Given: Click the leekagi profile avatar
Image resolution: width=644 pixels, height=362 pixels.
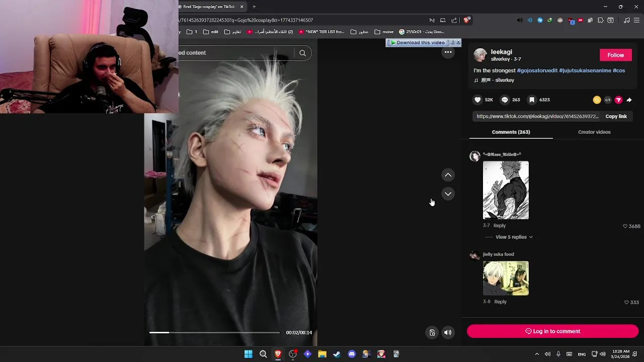Looking at the screenshot, I should click(480, 55).
